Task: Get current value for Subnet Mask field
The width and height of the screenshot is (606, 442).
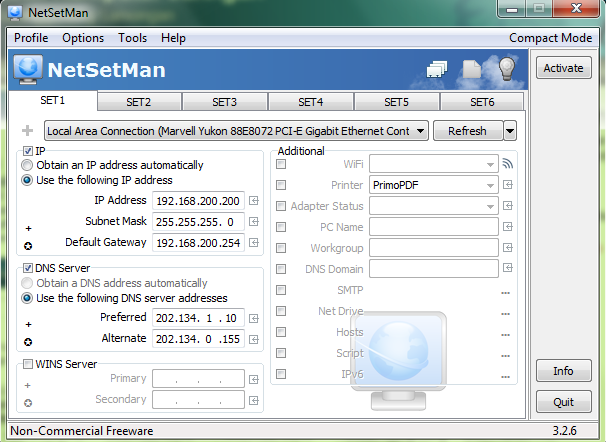Action: coord(254,221)
